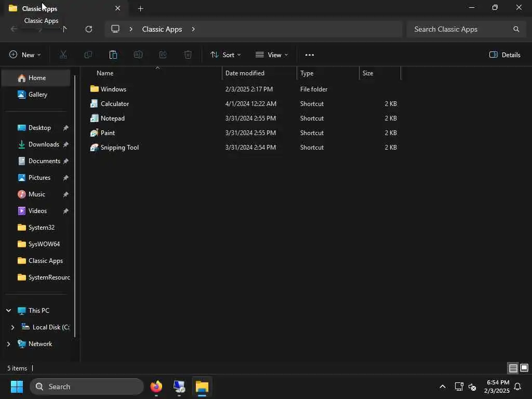Open the New item dropdown
This screenshot has height=399, width=532.
click(25, 55)
